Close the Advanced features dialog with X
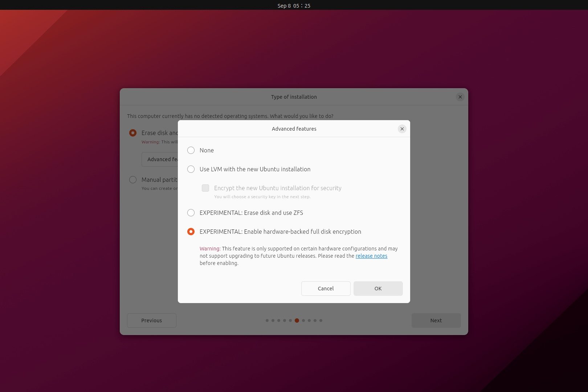This screenshot has width=588, height=392. [402, 129]
